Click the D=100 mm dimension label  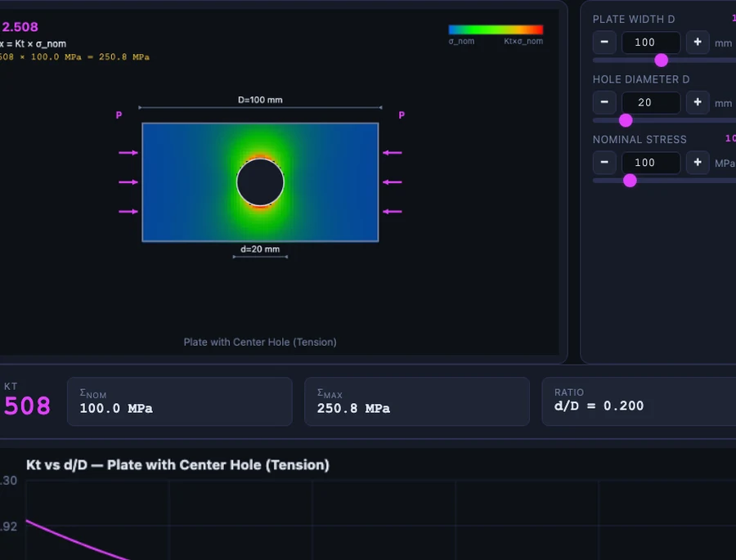click(260, 100)
